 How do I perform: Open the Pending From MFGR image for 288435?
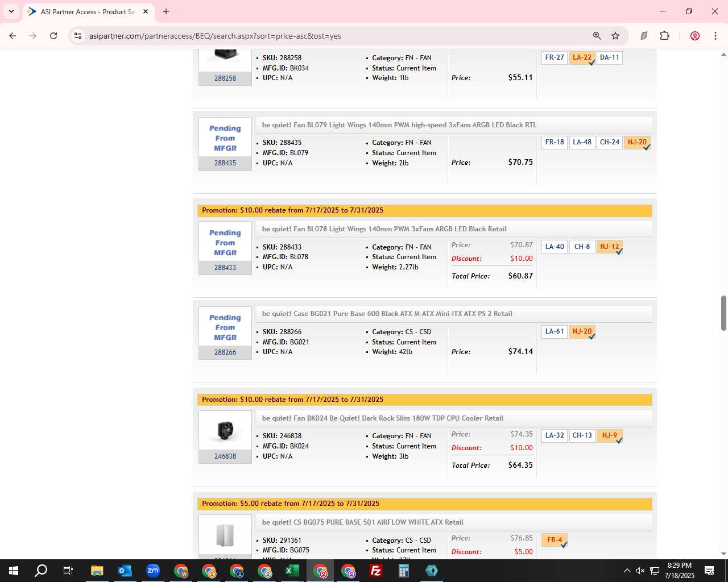coord(225,138)
